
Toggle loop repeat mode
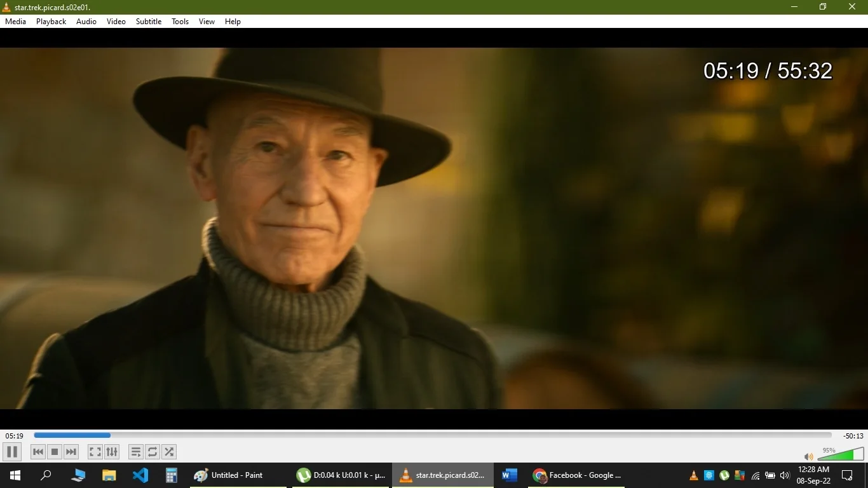(x=153, y=452)
